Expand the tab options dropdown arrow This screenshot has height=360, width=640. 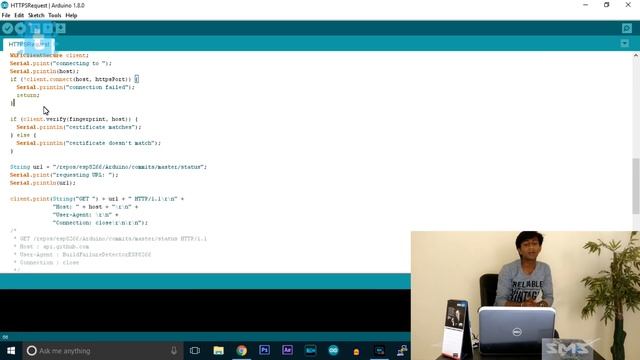point(624,43)
